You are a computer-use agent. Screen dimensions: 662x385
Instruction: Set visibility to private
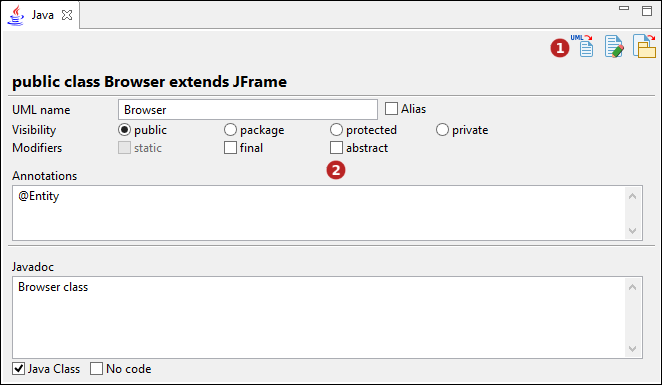[x=442, y=130]
